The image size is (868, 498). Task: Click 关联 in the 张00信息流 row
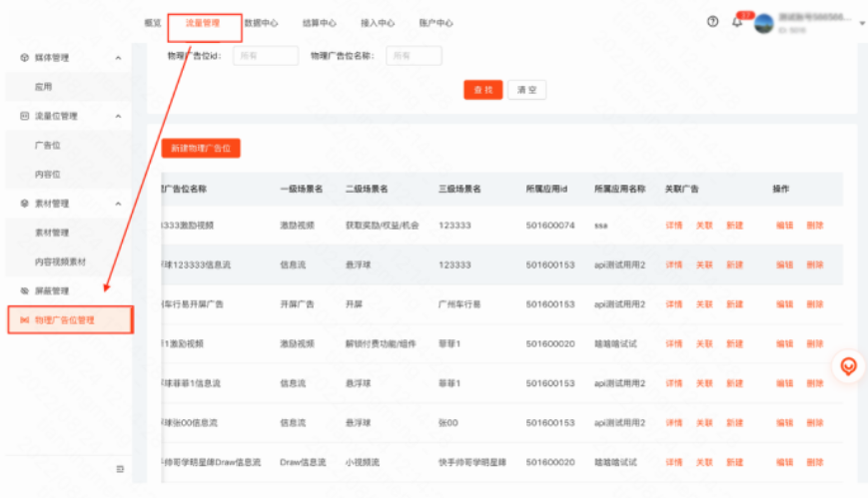click(704, 423)
